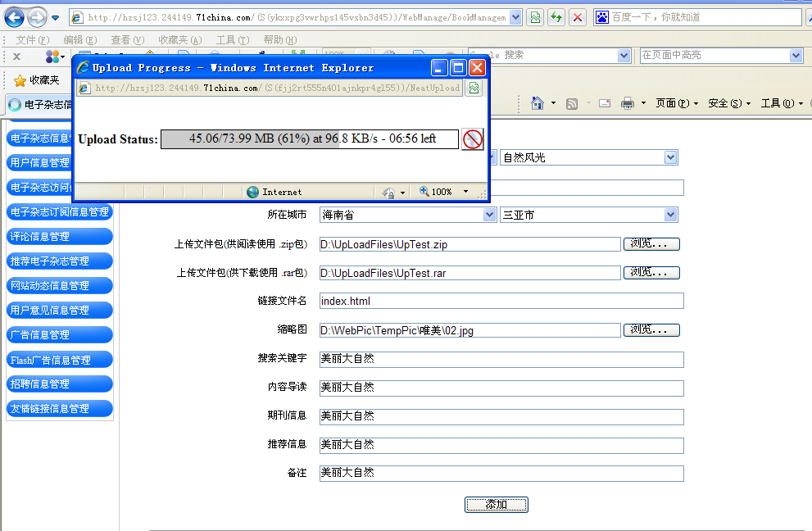Open the 工具(O) command bar menu
This screenshot has width=812, height=531.
click(x=782, y=103)
